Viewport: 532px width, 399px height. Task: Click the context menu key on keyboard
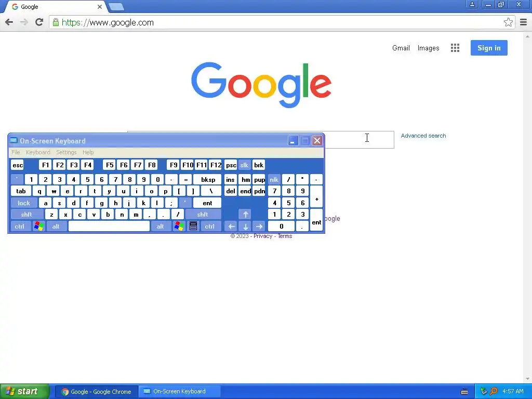pyautogui.click(x=193, y=227)
